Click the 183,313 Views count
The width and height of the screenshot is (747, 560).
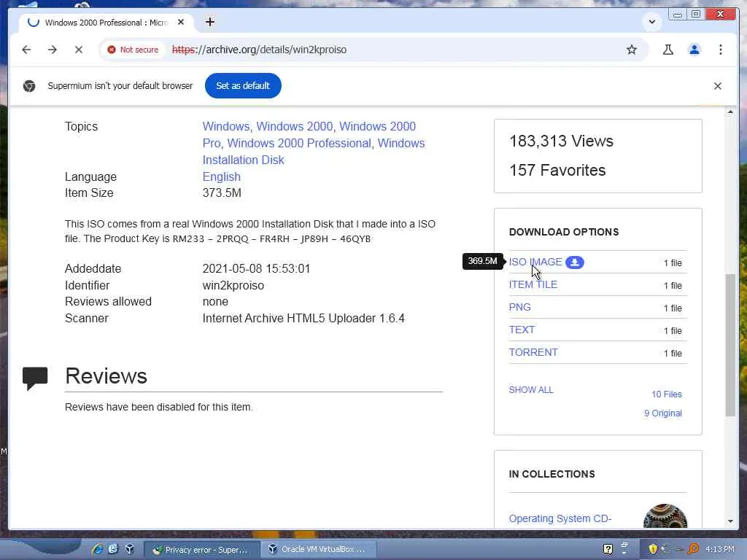click(x=561, y=141)
